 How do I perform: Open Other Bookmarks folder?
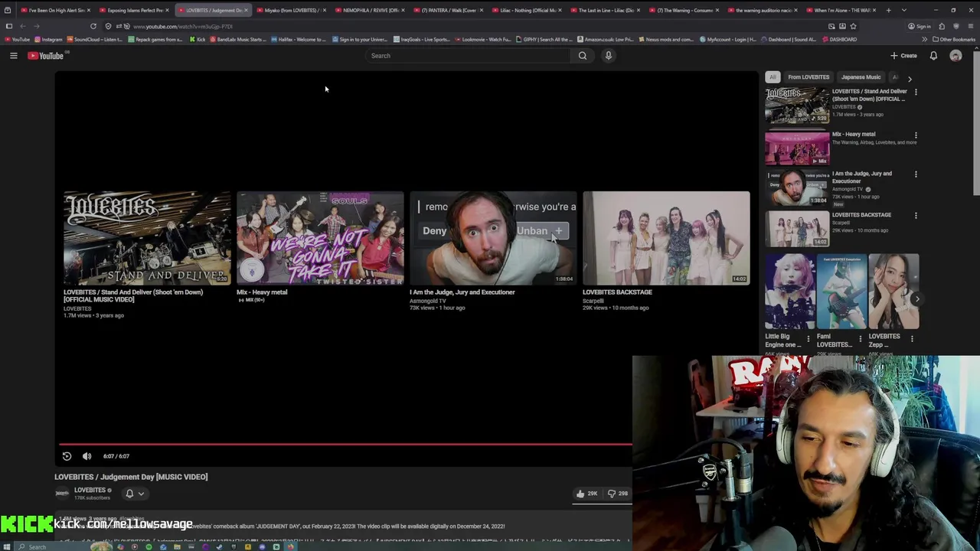click(x=954, y=39)
